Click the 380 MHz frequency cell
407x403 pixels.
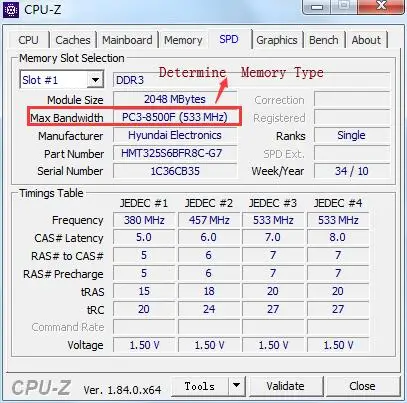coord(144,220)
